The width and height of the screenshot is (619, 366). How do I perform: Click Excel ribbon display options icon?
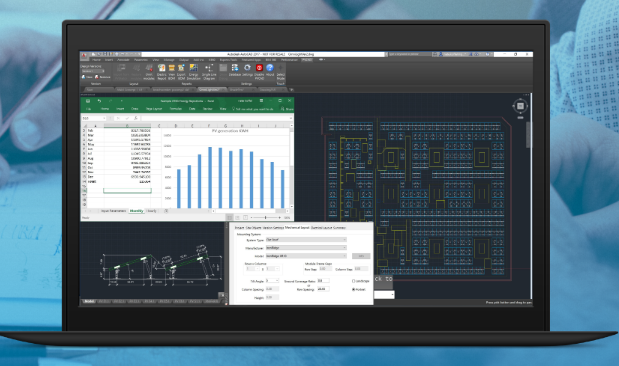pos(261,101)
